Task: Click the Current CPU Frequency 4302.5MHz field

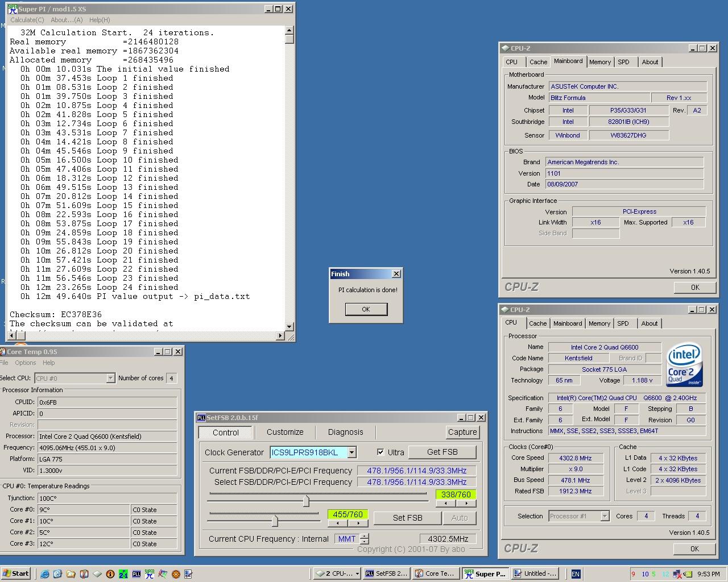Action: coord(448,539)
